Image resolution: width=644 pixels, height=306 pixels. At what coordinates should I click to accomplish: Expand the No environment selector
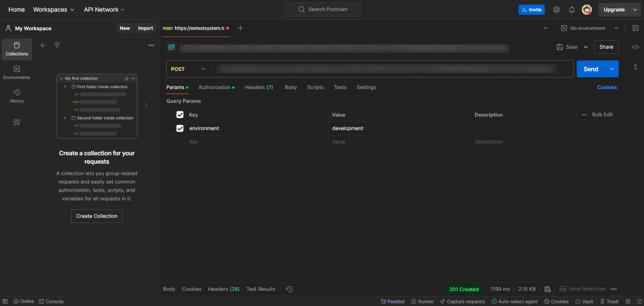tap(590, 28)
